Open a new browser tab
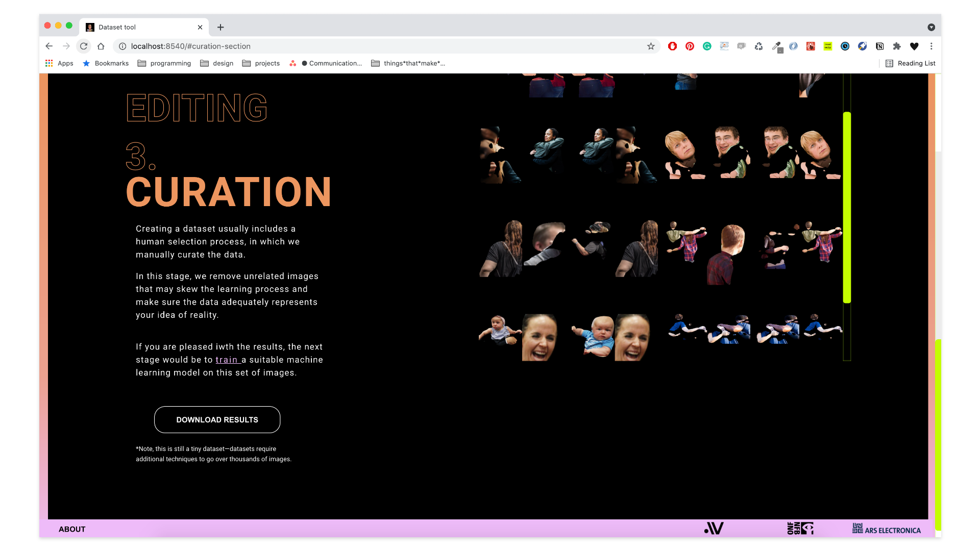The image size is (980, 551). tap(220, 27)
